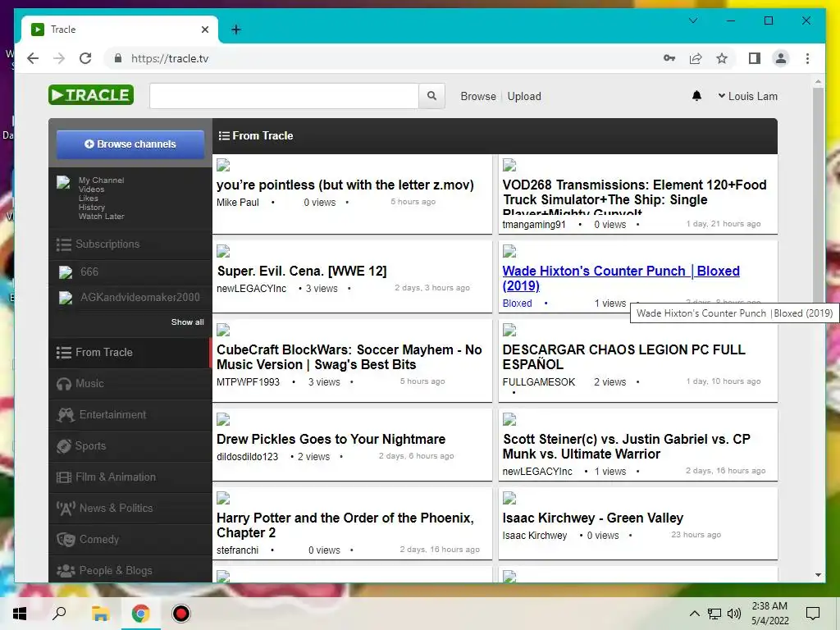Open subscription channel 666
The width and height of the screenshot is (840, 630).
pos(89,272)
